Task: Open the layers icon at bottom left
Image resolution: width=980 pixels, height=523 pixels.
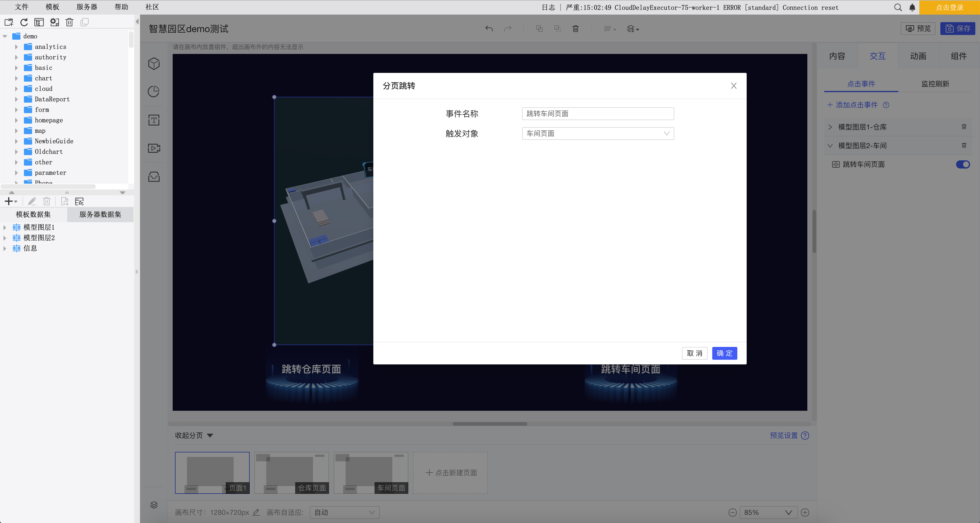Action: (x=154, y=505)
